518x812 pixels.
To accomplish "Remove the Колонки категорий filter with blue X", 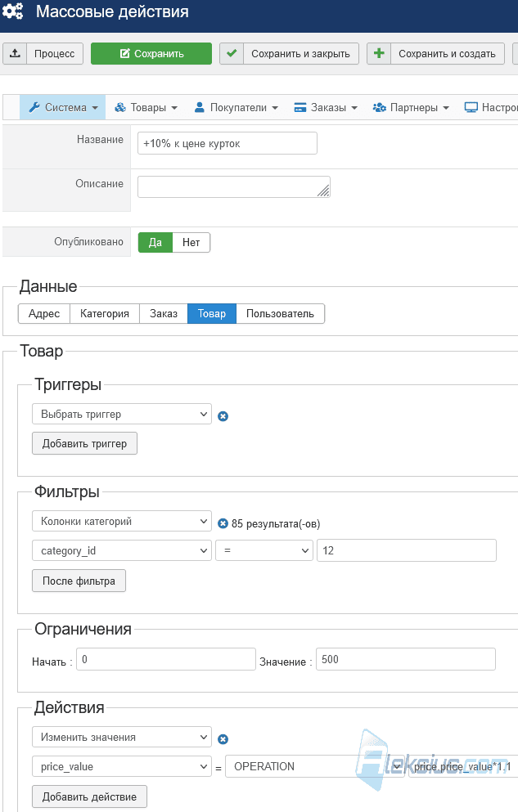I will click(223, 523).
